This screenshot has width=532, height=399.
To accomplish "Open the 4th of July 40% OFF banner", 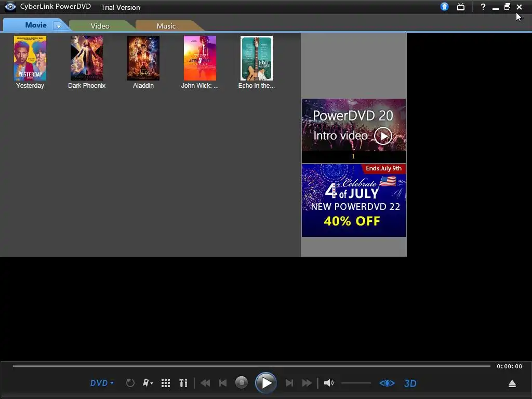I will (x=353, y=201).
